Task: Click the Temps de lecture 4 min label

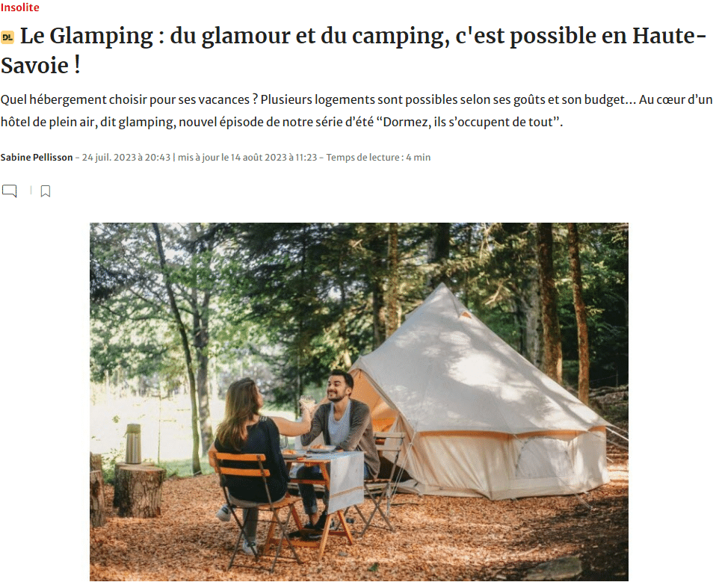Action: (x=378, y=158)
